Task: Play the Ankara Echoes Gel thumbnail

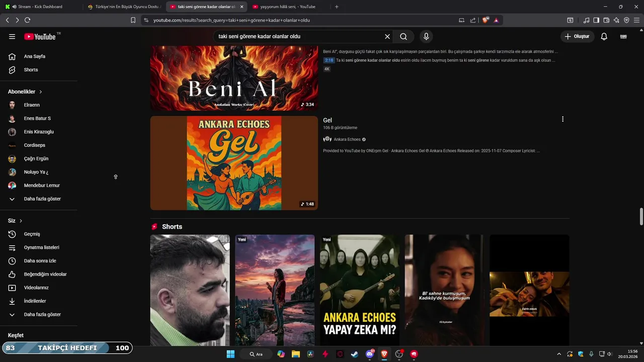Action: click(x=234, y=163)
